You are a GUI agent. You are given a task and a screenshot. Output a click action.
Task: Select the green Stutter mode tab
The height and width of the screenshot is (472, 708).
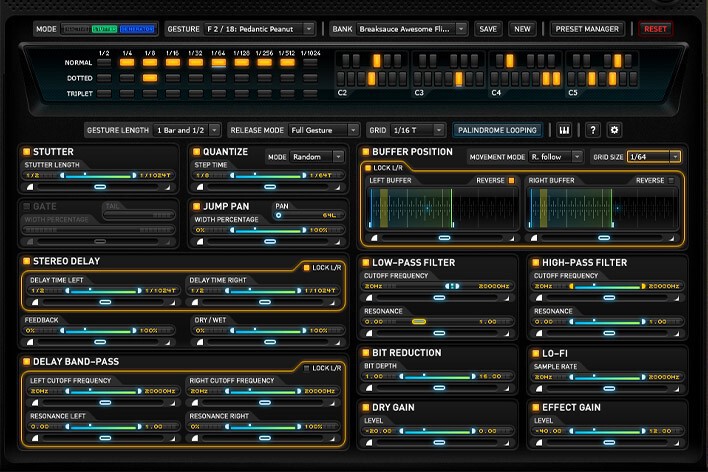[105, 29]
